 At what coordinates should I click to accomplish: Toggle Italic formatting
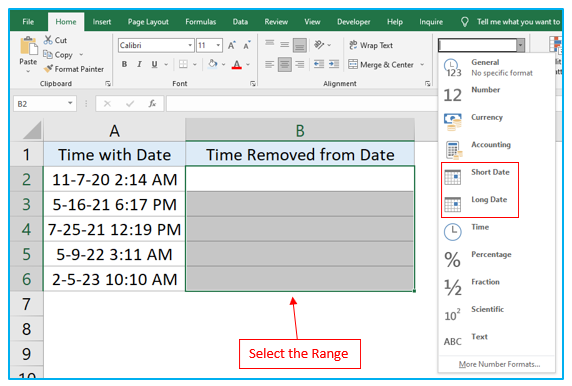click(x=139, y=64)
